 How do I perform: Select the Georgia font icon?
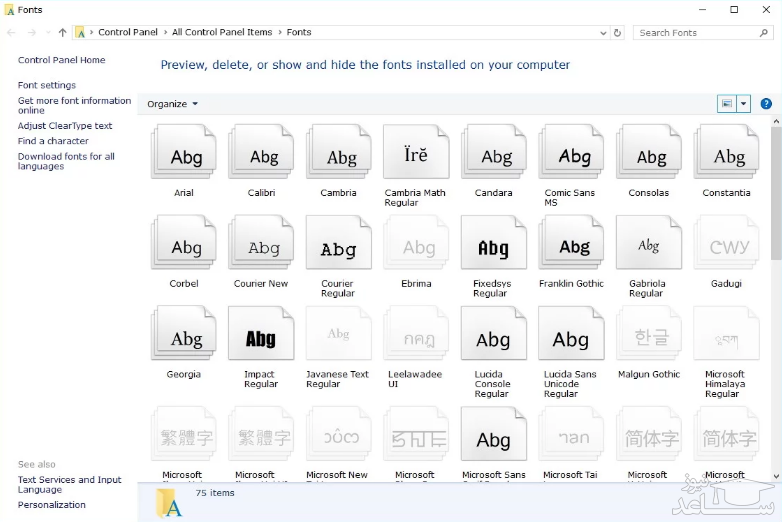pyautogui.click(x=184, y=336)
